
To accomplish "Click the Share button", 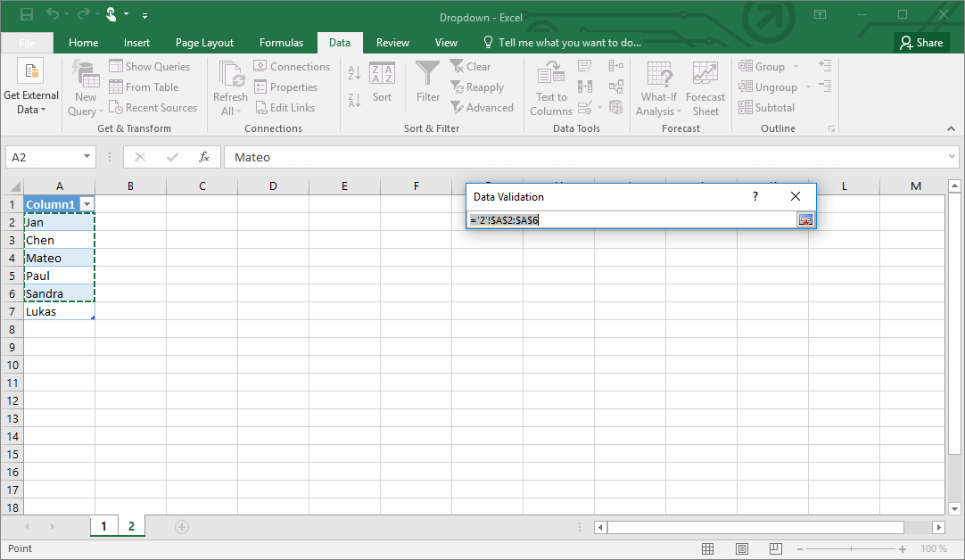I will pos(921,42).
